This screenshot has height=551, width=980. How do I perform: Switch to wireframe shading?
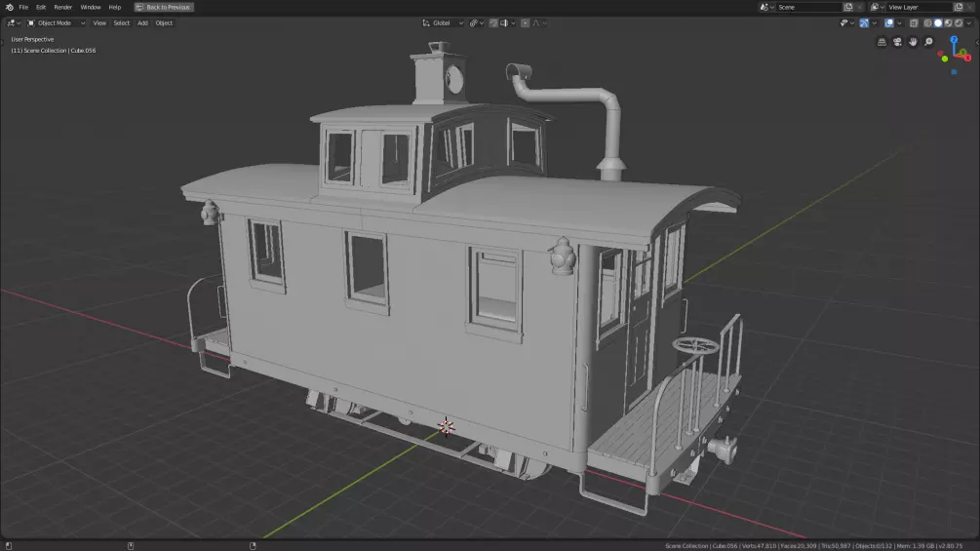pyautogui.click(x=927, y=23)
